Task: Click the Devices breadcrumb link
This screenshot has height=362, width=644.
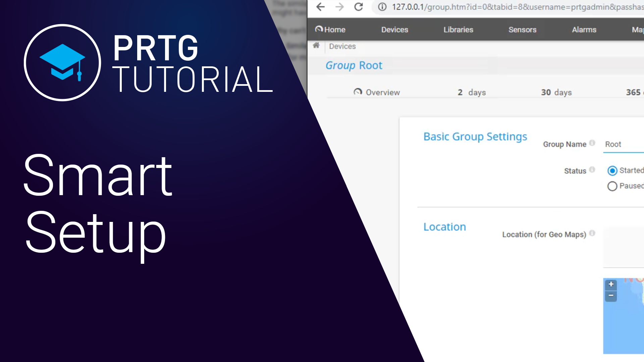Action: pos(342,46)
